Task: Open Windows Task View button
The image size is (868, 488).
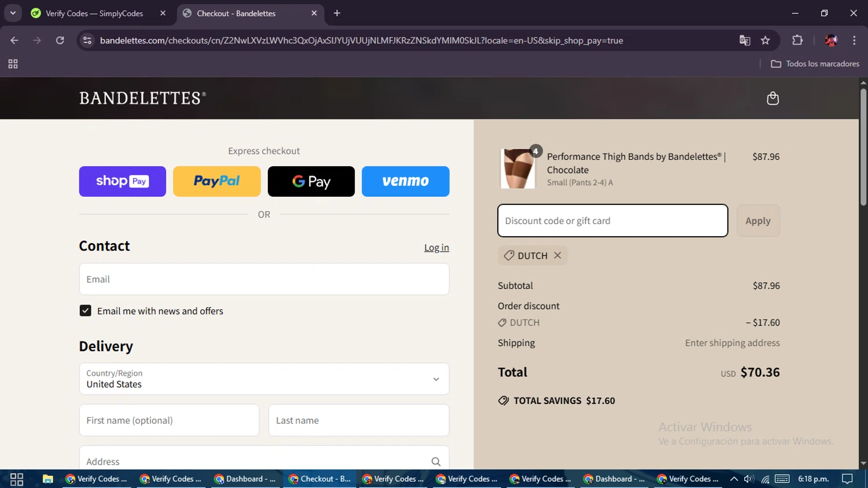Action: pyautogui.click(x=17, y=479)
